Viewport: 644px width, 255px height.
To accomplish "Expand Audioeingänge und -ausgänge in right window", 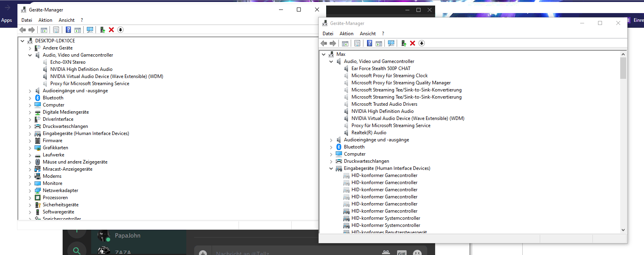I will pos(331,140).
